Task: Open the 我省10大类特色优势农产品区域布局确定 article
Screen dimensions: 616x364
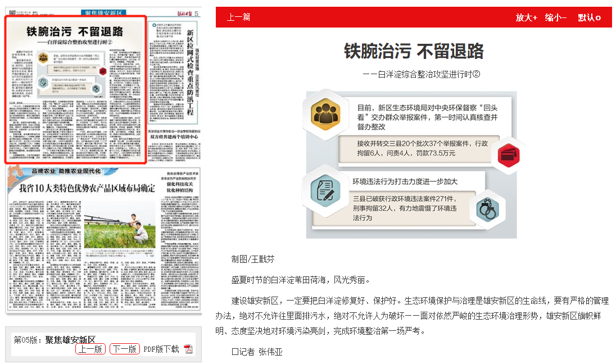Action: click(x=87, y=188)
